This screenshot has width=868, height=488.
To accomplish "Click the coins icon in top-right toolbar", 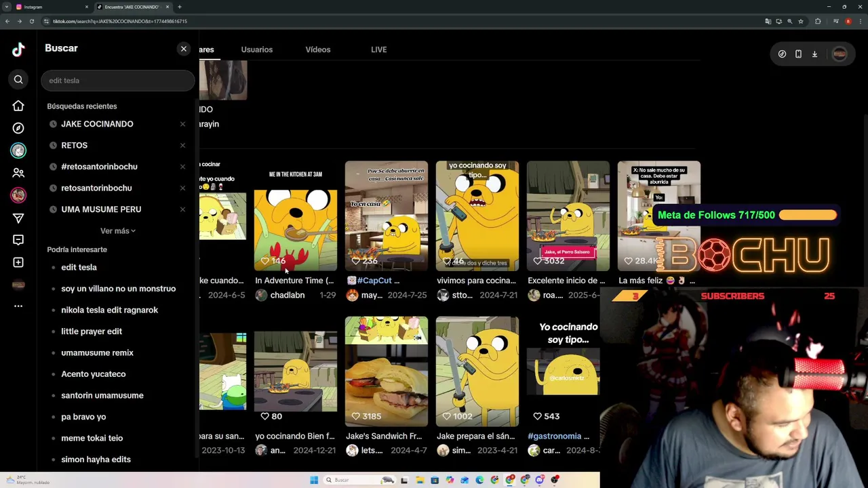I will (782, 54).
